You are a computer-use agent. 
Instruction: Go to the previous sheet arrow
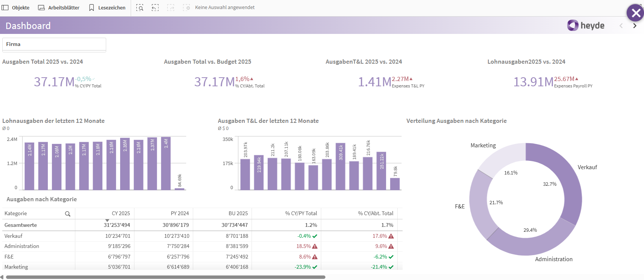[621, 26]
